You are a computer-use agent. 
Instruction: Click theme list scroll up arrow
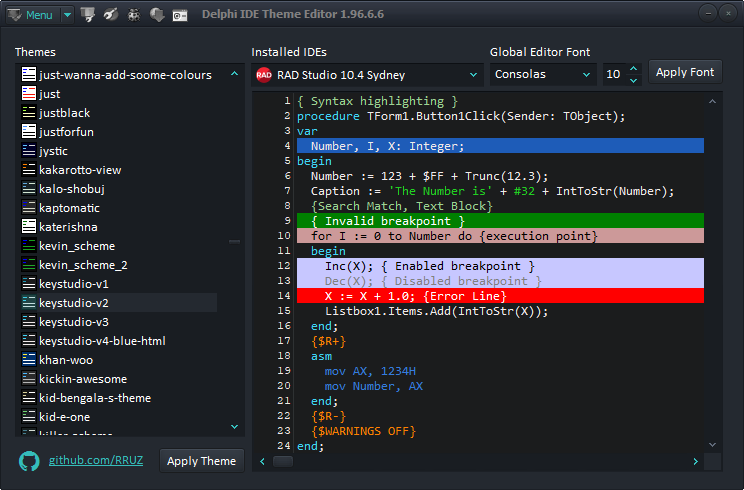tap(234, 74)
